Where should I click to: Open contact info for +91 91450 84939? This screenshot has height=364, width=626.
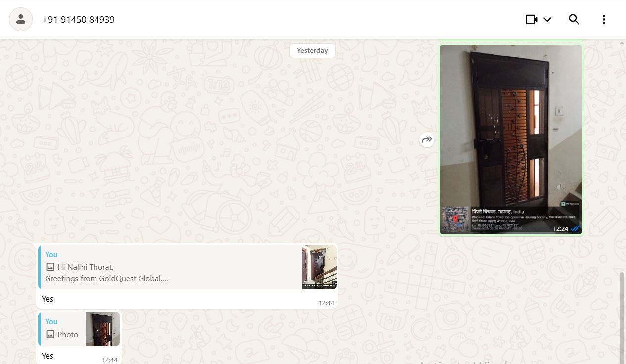78,20
